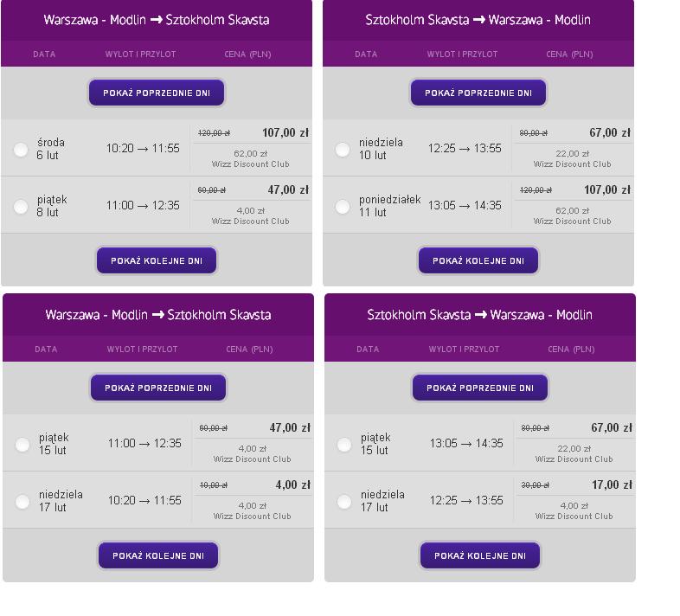Show previous days above the środa 6 lut flight

pos(157,93)
